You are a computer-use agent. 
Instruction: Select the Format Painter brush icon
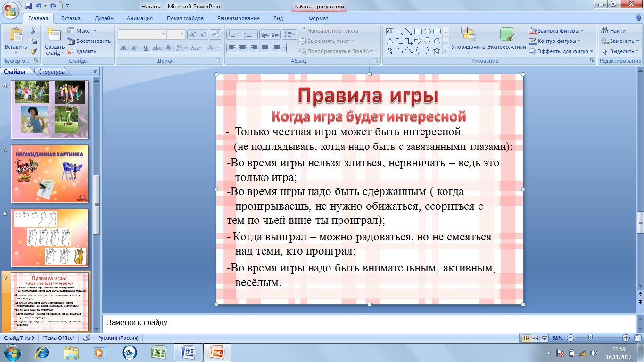pyautogui.click(x=33, y=51)
